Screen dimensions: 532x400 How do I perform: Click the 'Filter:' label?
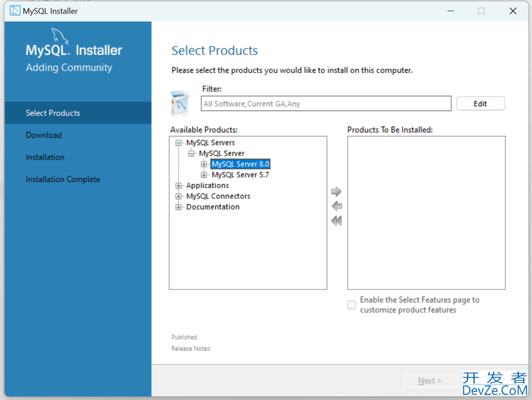click(x=212, y=89)
